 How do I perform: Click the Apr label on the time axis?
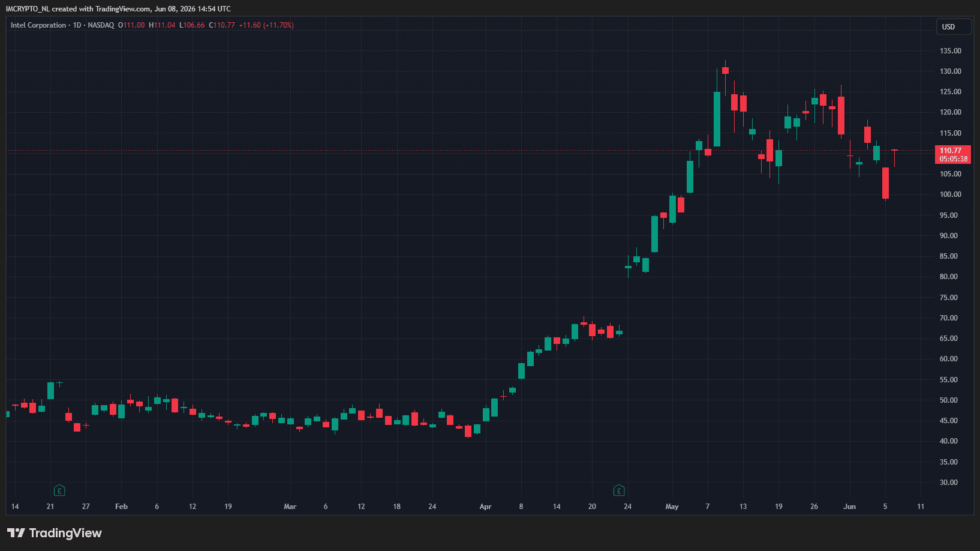(x=485, y=507)
